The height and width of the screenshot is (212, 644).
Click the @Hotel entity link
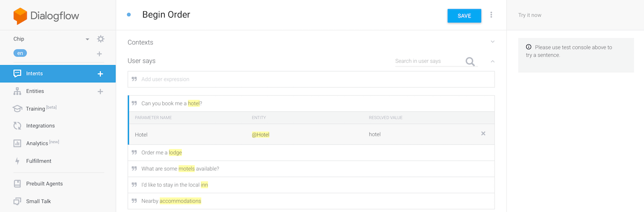coord(260,134)
